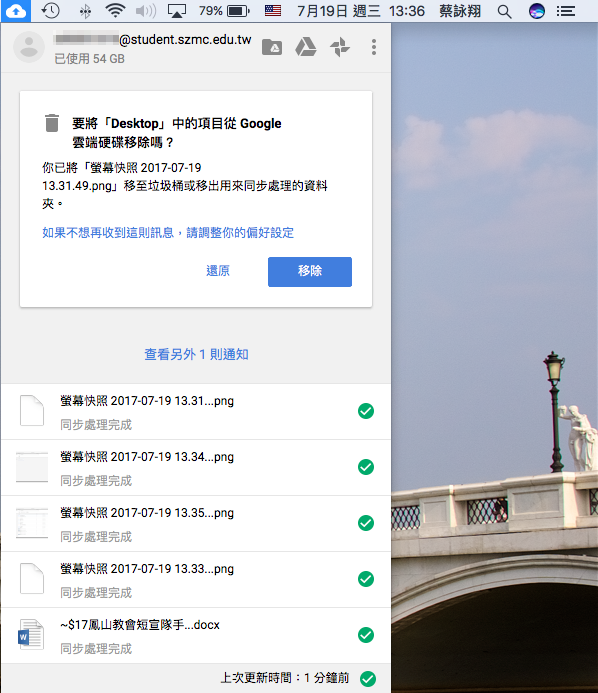Click blank file icon of 13.33 screenshot
598x693 pixels.
[x=32, y=579]
